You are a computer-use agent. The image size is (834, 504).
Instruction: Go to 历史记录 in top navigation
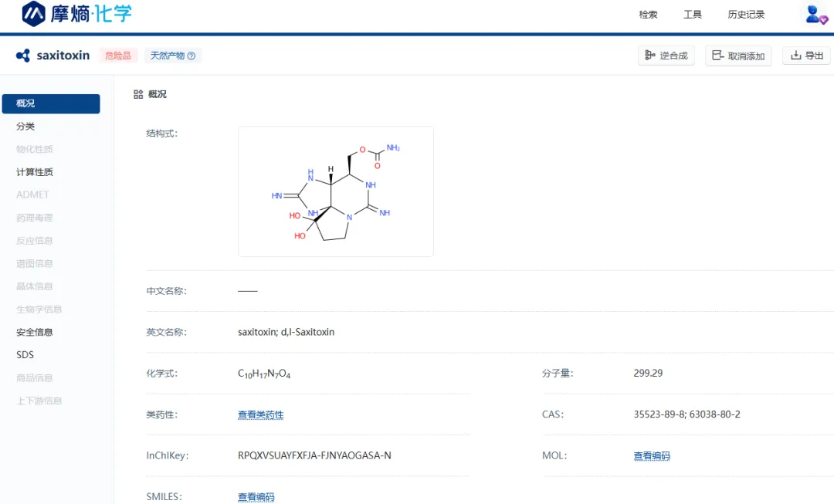(746, 15)
